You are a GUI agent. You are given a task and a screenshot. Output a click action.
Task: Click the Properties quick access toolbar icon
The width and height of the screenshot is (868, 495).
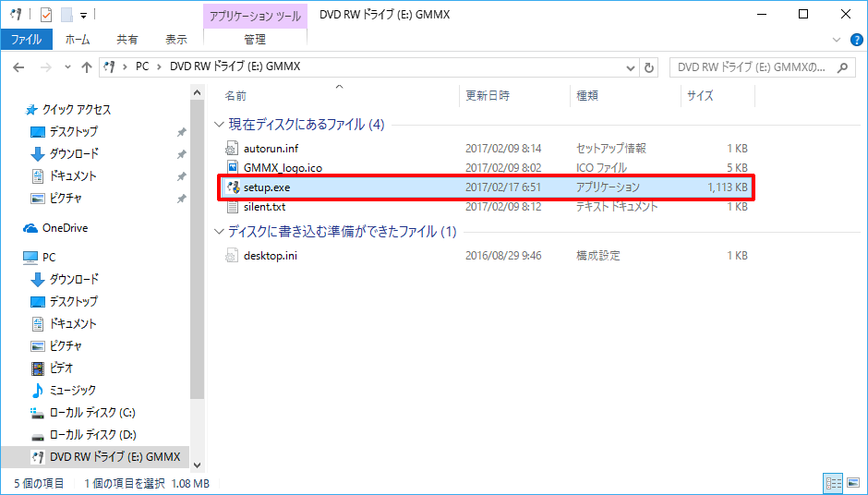click(x=46, y=15)
